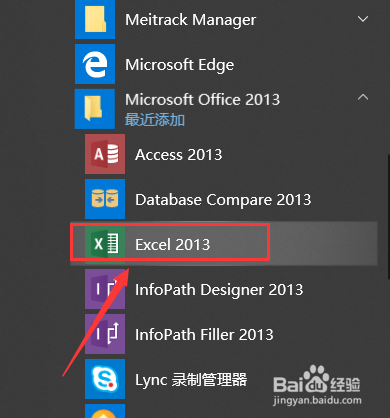Viewport: 390px width, 418px height.
Task: Launch Microsoft Edge via its icon
Action: [x=95, y=64]
